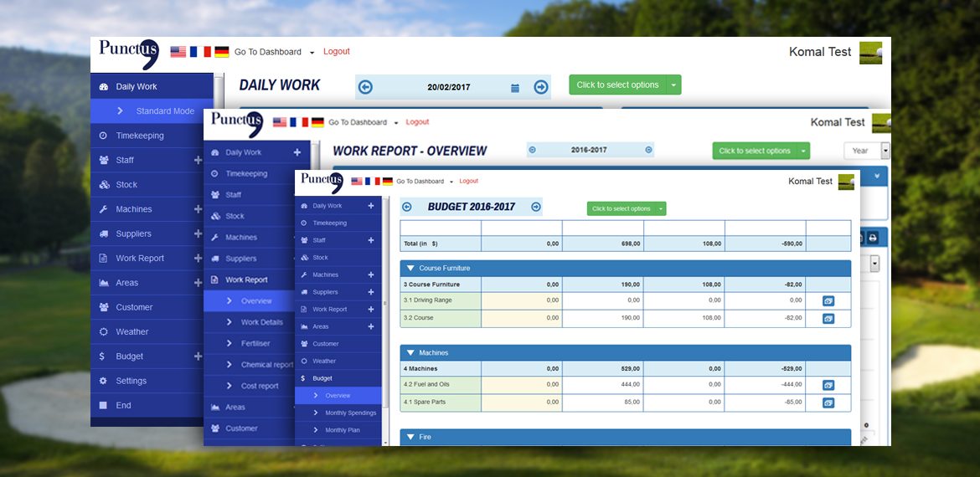This screenshot has width=980, height=477.
Task: Open the calendar icon beside 20/02/2017
Action: 515,88
